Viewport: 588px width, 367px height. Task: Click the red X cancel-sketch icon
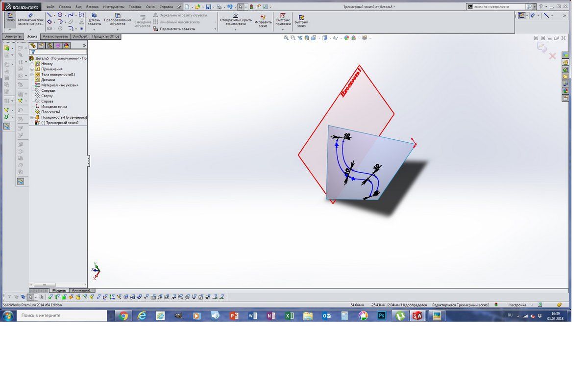tap(553, 56)
